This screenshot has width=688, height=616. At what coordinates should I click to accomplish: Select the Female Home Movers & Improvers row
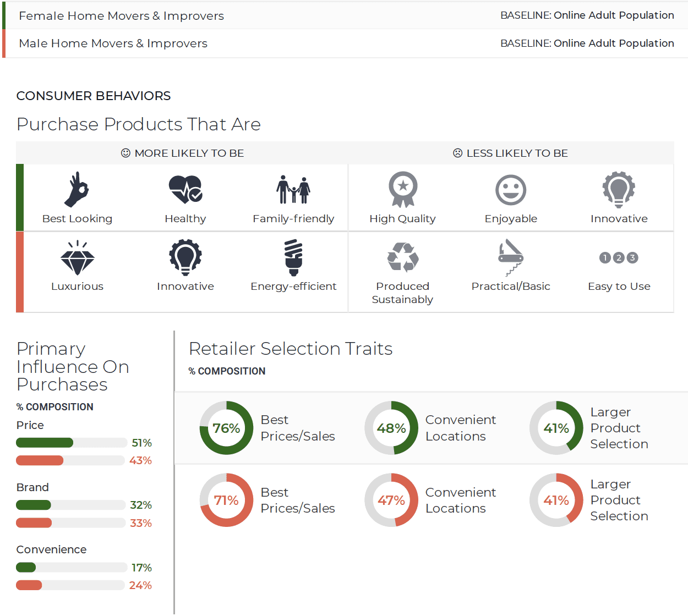pos(345,15)
